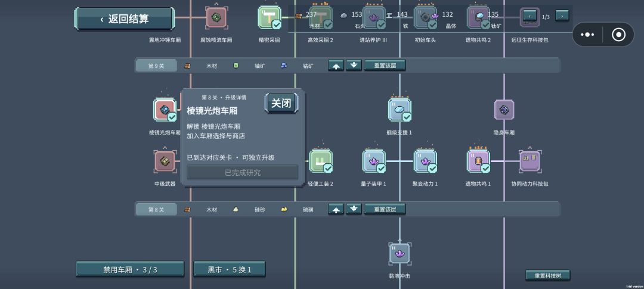Viewport: 644px width, 289px height.
Task: Click up arrow in 第 8 关 bar
Action: pos(336,209)
